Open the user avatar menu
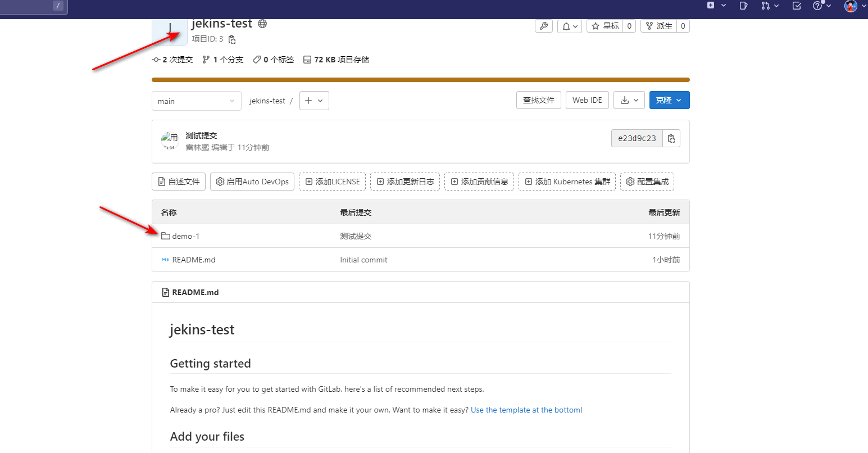Viewport: 868px width, 453px height. pyautogui.click(x=855, y=6)
